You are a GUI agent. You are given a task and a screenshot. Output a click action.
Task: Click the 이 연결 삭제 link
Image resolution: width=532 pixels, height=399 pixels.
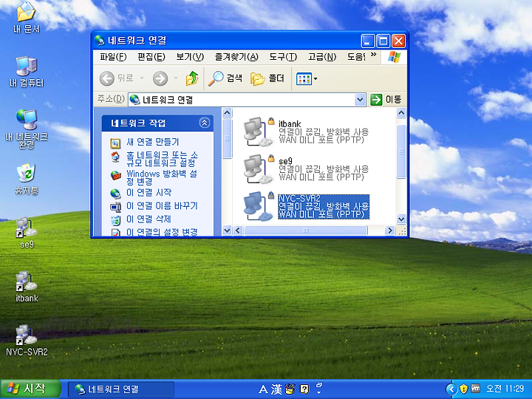coord(149,219)
